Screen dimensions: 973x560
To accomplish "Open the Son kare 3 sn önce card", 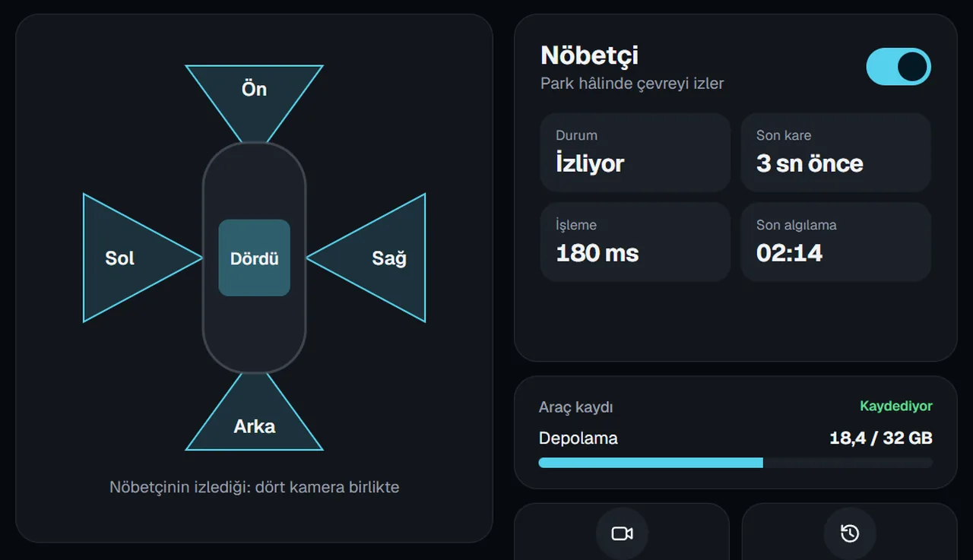I will tap(836, 153).
